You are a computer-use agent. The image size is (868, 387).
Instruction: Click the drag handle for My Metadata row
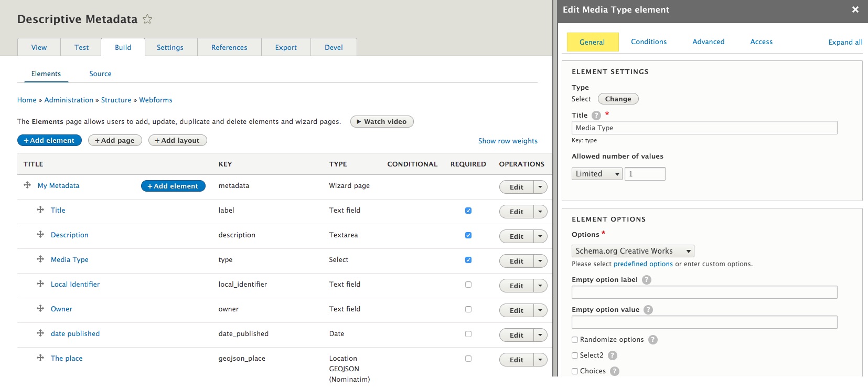click(27, 185)
